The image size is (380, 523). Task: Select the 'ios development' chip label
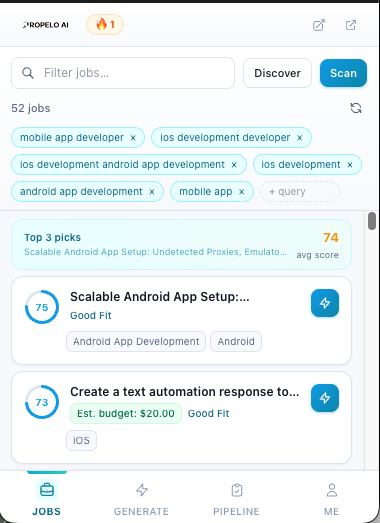[x=301, y=164]
